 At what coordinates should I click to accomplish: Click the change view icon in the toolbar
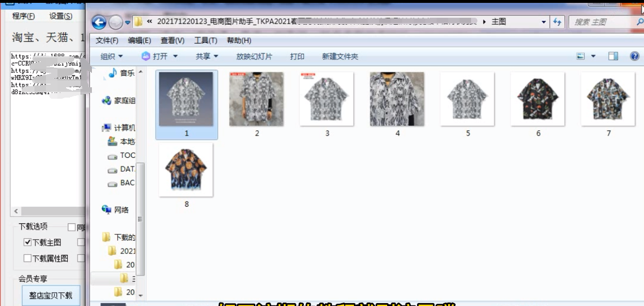pos(581,56)
